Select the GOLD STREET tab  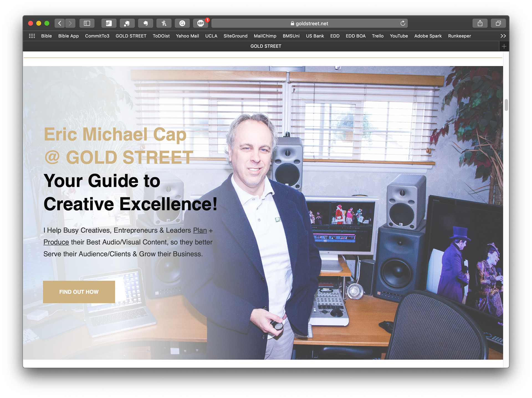tap(266, 46)
